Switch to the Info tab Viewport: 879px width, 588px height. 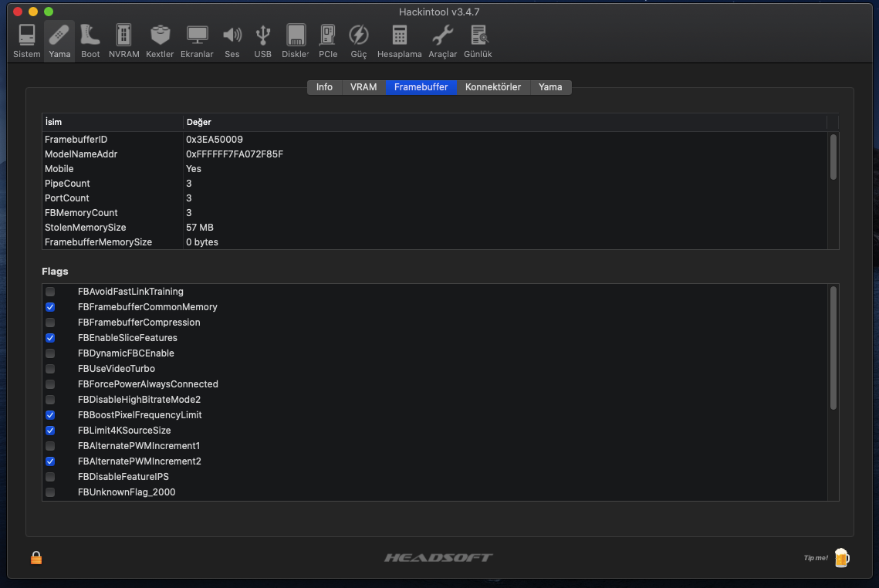point(324,87)
